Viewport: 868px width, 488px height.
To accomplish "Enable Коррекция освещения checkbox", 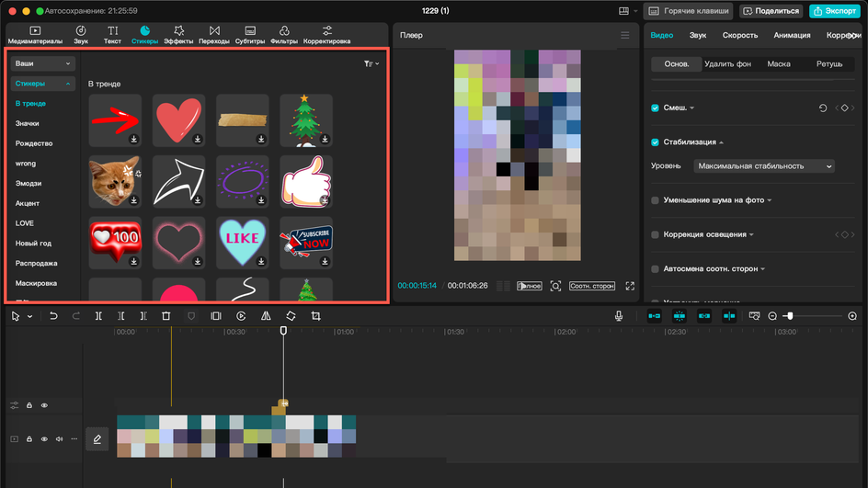I will 655,234.
